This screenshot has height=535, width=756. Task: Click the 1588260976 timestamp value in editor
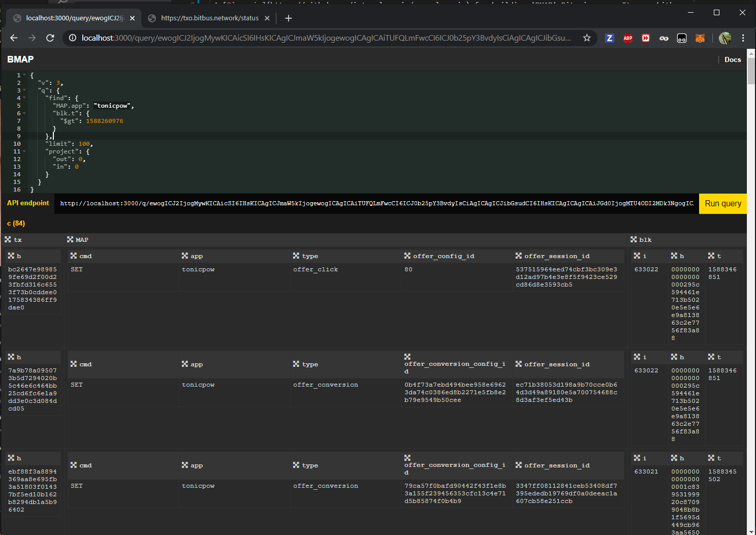[x=105, y=121]
